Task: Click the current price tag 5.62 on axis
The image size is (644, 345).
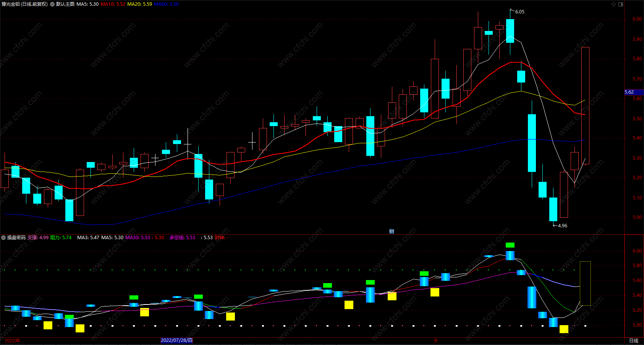Action: click(x=634, y=92)
